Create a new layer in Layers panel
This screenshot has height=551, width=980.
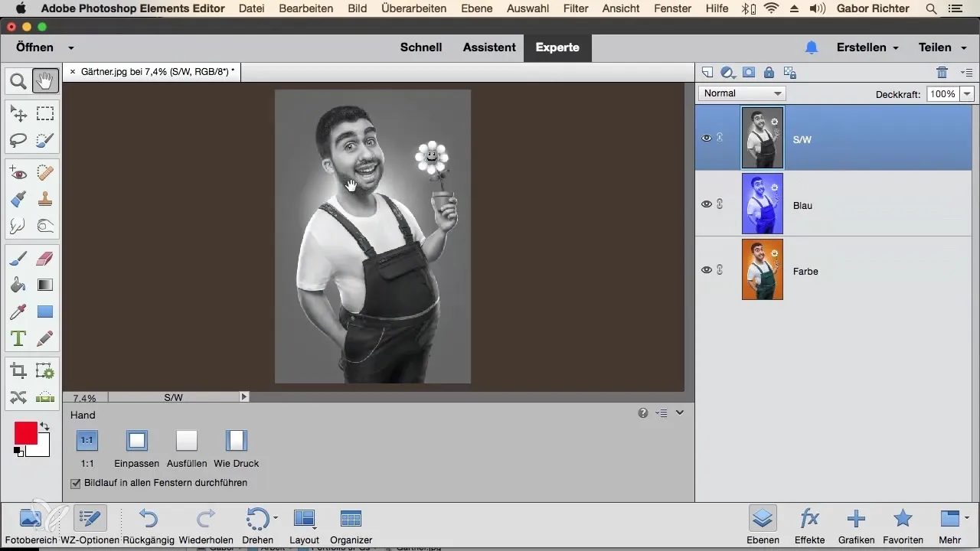click(707, 73)
